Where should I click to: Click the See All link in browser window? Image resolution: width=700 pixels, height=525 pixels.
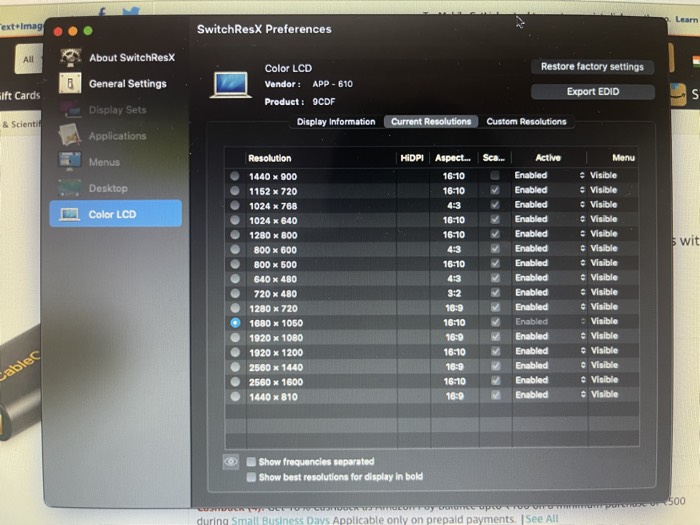[542, 519]
